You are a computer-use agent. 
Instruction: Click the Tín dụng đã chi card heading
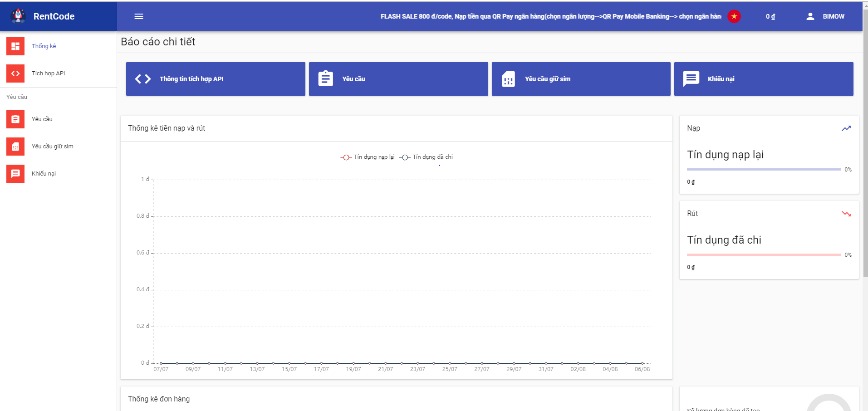pyautogui.click(x=724, y=240)
